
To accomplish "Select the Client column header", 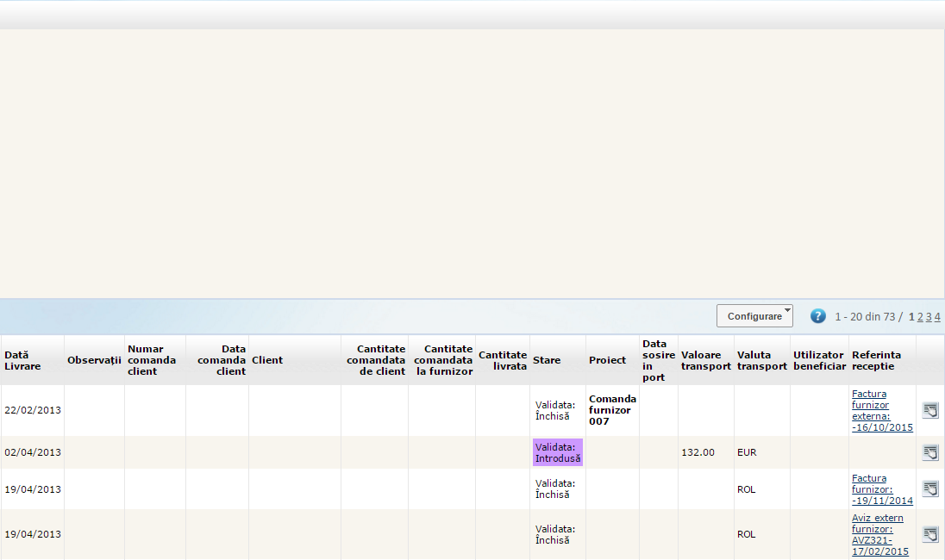I will click(267, 360).
